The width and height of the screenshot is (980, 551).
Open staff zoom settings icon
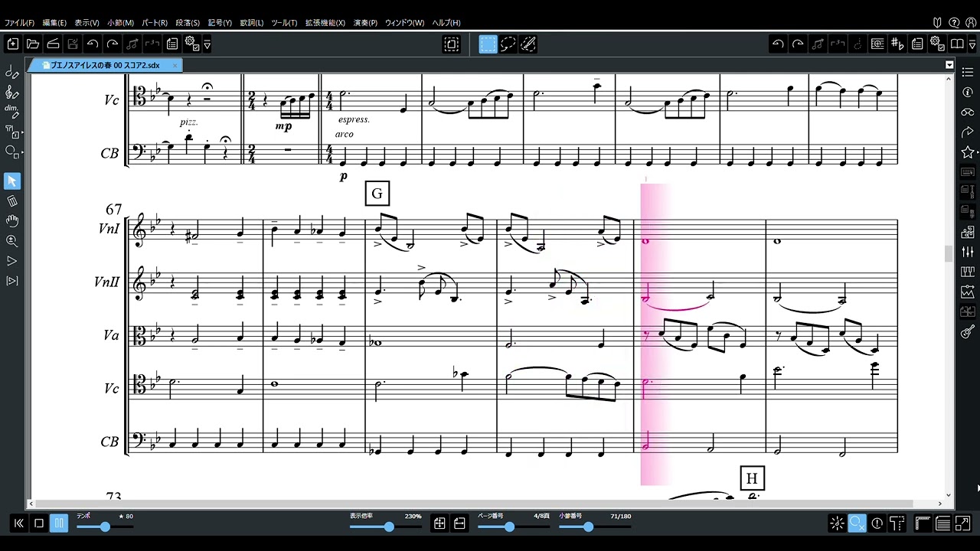[x=877, y=44]
